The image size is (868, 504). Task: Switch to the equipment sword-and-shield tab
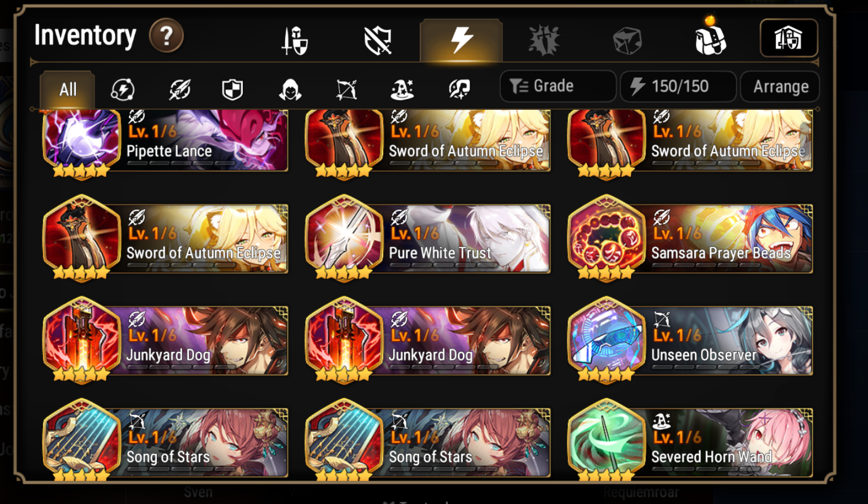pyautogui.click(x=295, y=41)
